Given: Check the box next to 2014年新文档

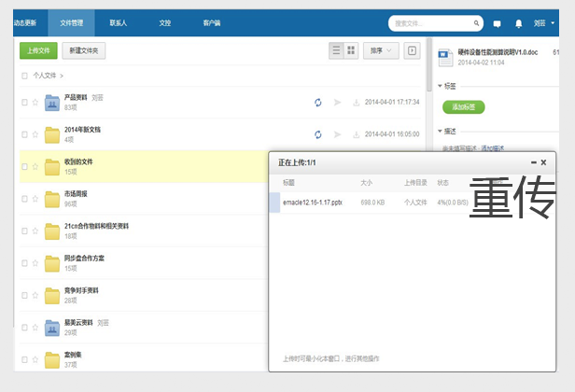Looking at the screenshot, I should point(24,134).
